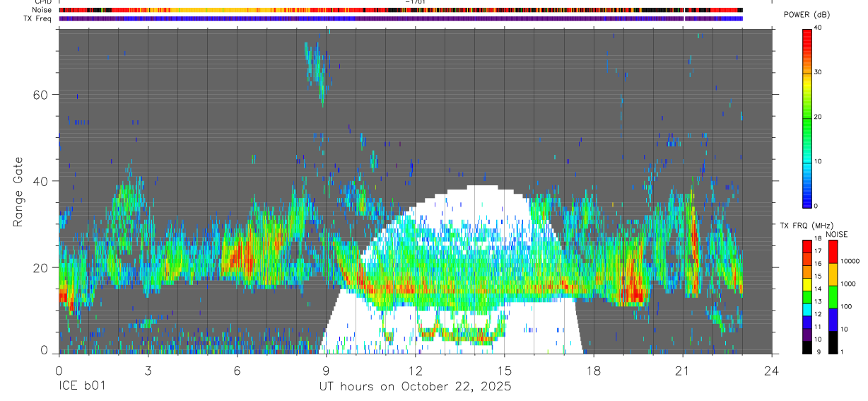Select the orange 1000 segment of NOISE scale

coord(833,274)
